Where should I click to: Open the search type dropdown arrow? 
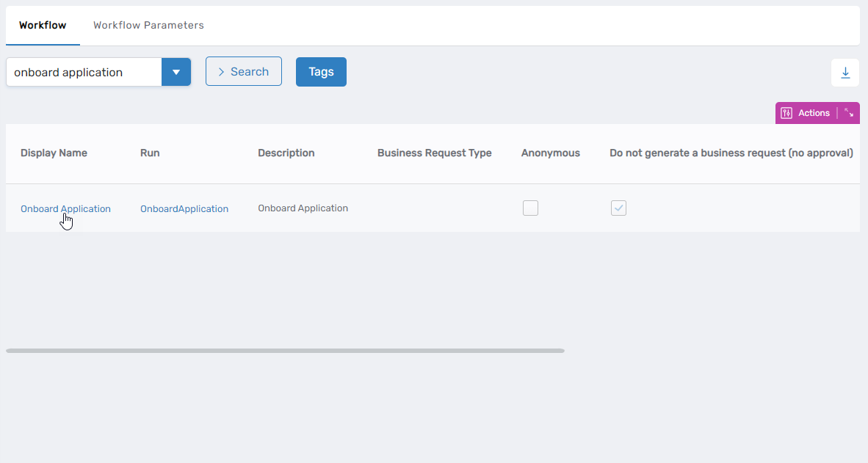pyautogui.click(x=176, y=72)
